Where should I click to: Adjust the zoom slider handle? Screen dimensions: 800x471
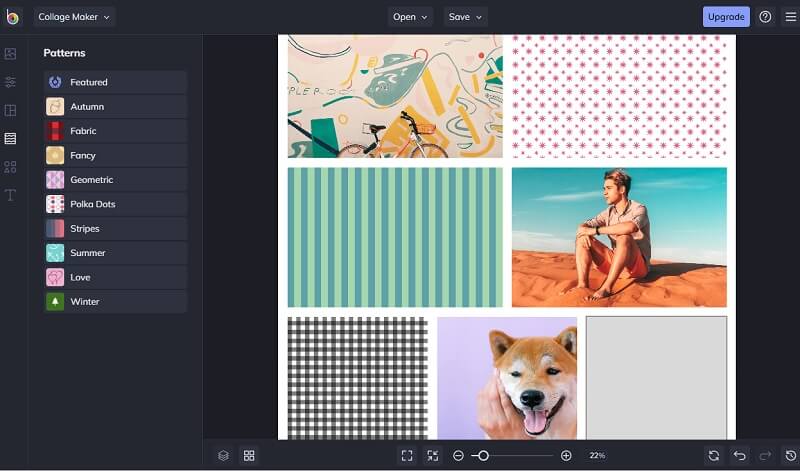point(483,455)
